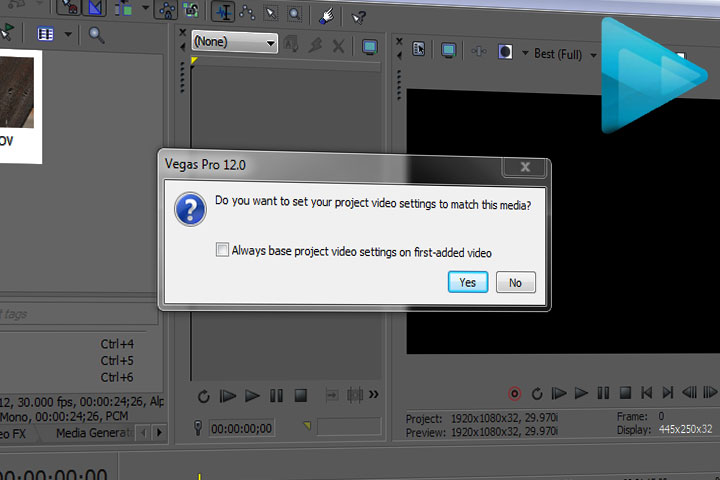Screen dimensions: 720x480
Task: Open the Best (Full) preview quality dropdown
Action: click(565, 54)
